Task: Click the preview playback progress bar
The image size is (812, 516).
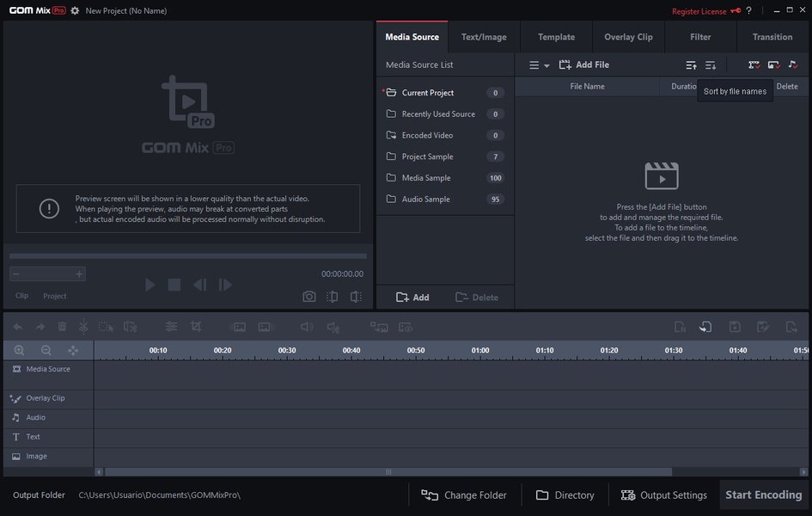Action: click(x=187, y=256)
